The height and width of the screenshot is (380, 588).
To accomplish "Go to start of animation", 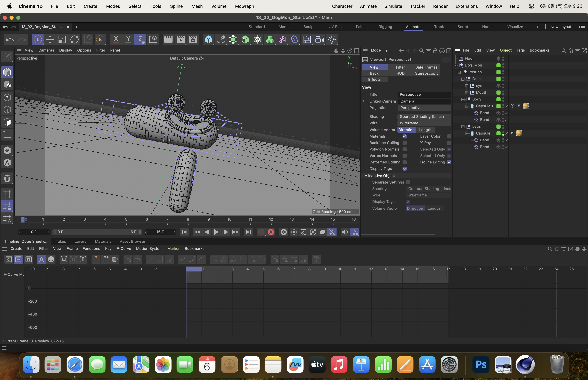I will (x=184, y=232).
